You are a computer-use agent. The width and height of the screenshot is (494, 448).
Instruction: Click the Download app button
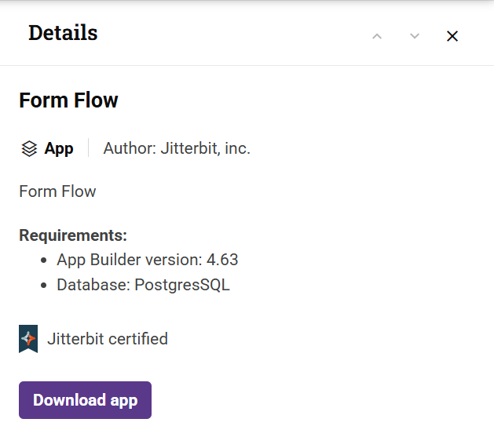[x=85, y=400]
